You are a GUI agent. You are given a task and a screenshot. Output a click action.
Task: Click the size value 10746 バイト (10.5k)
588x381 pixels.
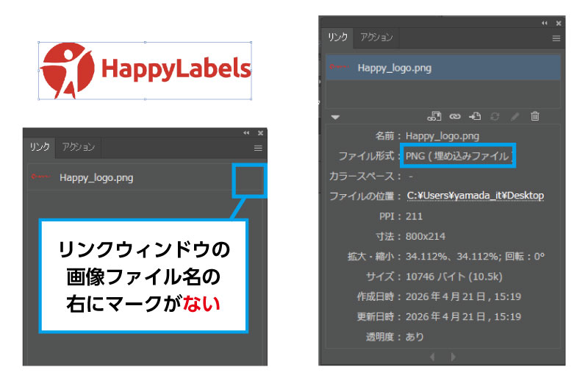(453, 277)
